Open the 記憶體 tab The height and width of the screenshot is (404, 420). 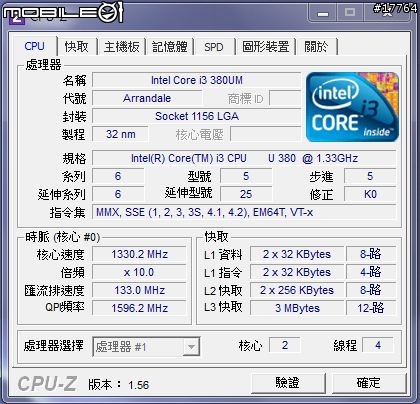[170, 47]
